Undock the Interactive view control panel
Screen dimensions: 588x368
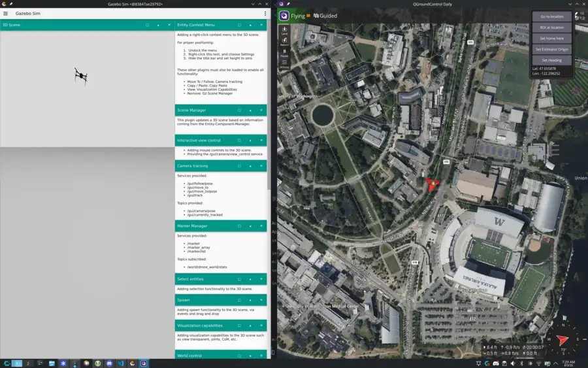(x=239, y=141)
